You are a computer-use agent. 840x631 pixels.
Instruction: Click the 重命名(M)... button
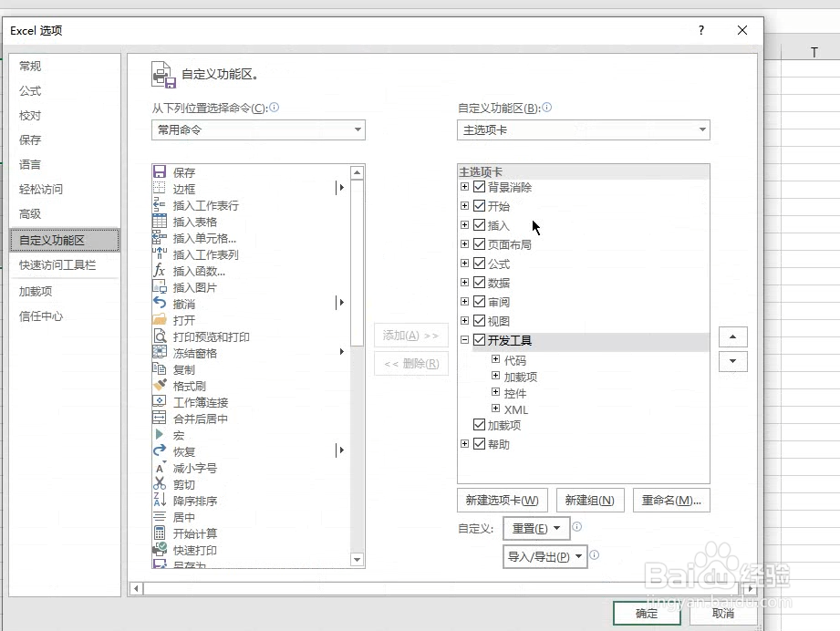pos(671,501)
